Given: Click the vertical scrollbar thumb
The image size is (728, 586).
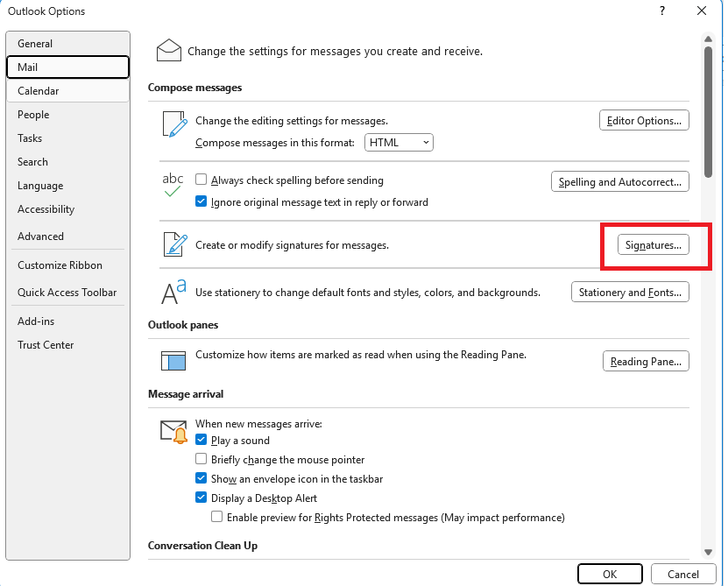Looking at the screenshot, I should coord(708,112).
